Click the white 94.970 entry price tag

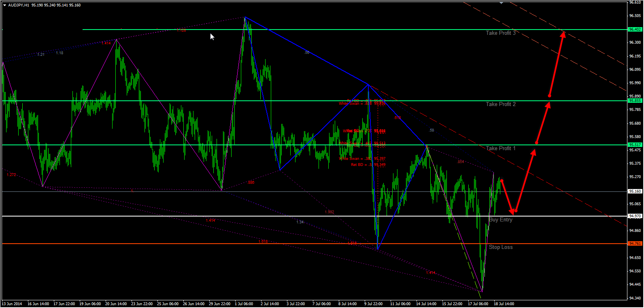click(x=635, y=216)
